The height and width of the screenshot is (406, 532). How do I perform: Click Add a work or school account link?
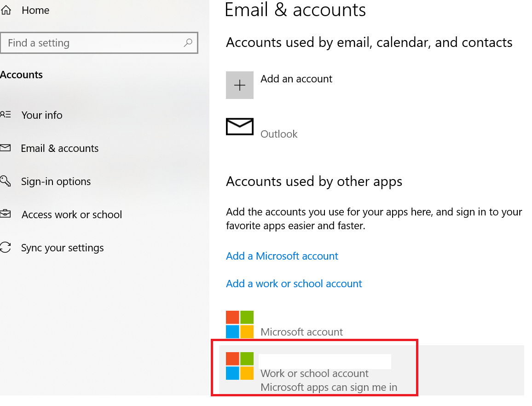coord(294,284)
